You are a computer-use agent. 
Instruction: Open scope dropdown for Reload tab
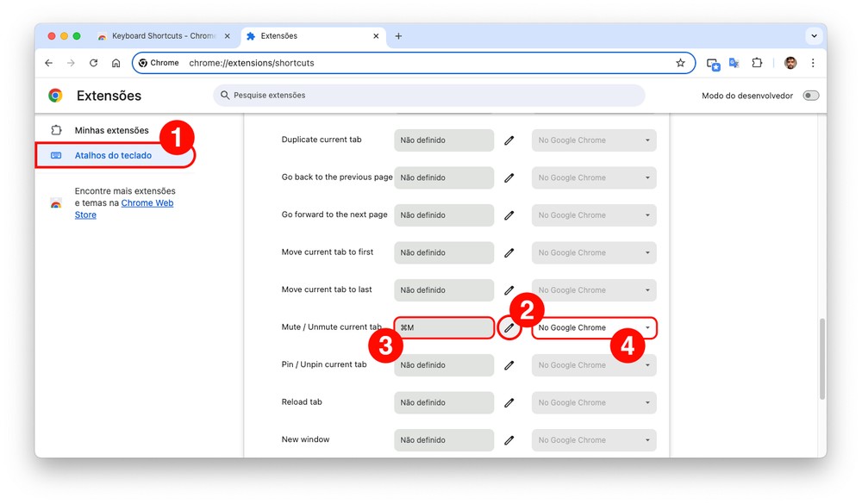pyautogui.click(x=594, y=402)
